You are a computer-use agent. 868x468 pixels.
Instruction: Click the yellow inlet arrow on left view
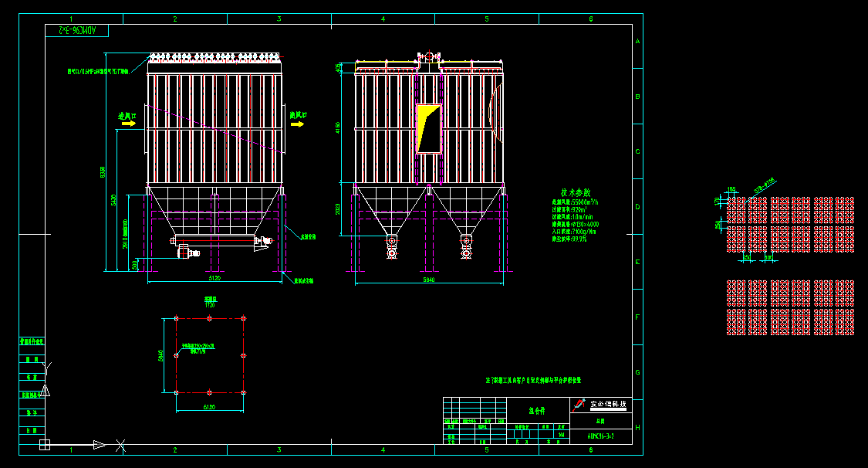click(x=127, y=124)
